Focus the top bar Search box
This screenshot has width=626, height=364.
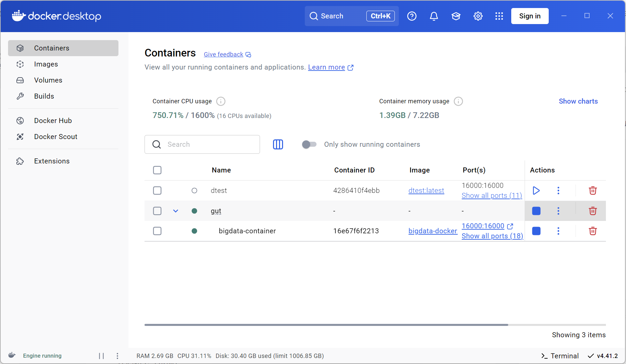[352, 16]
